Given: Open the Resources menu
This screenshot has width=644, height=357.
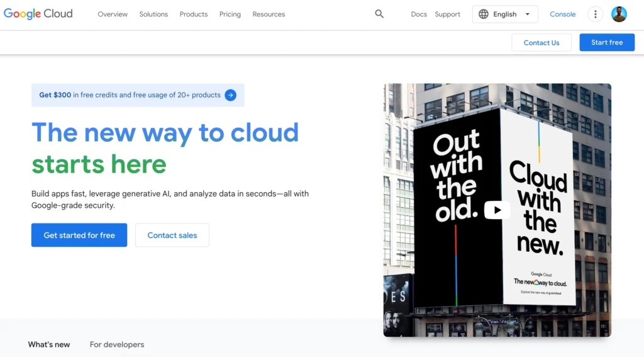Looking at the screenshot, I should [x=269, y=14].
